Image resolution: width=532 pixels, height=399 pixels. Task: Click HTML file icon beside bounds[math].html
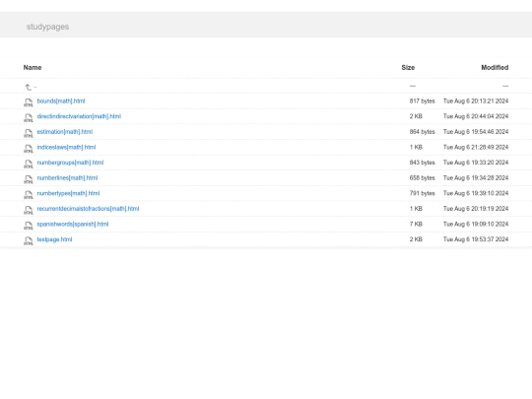[x=29, y=102]
